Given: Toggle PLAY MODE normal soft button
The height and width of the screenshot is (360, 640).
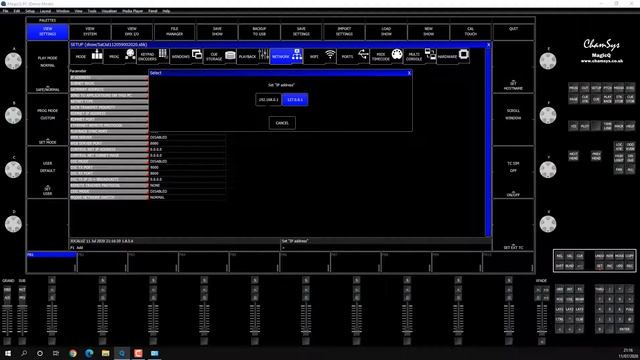Looking at the screenshot, I should click(x=47, y=67).
